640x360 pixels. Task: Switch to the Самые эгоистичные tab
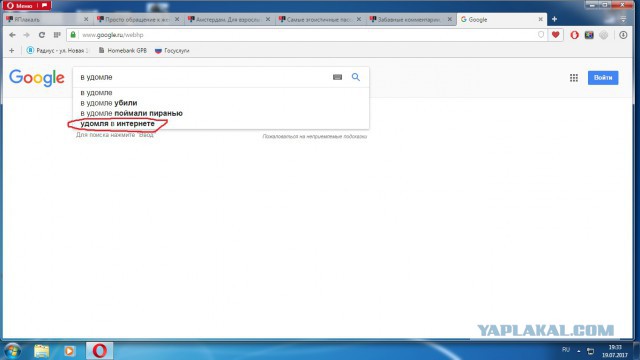[x=315, y=20]
